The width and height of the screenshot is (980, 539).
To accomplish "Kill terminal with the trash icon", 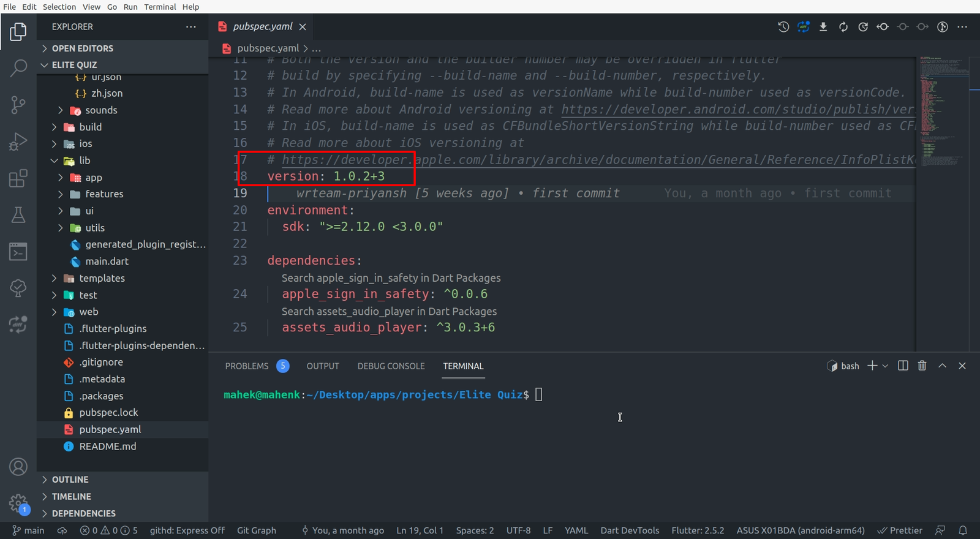I will pyautogui.click(x=922, y=366).
